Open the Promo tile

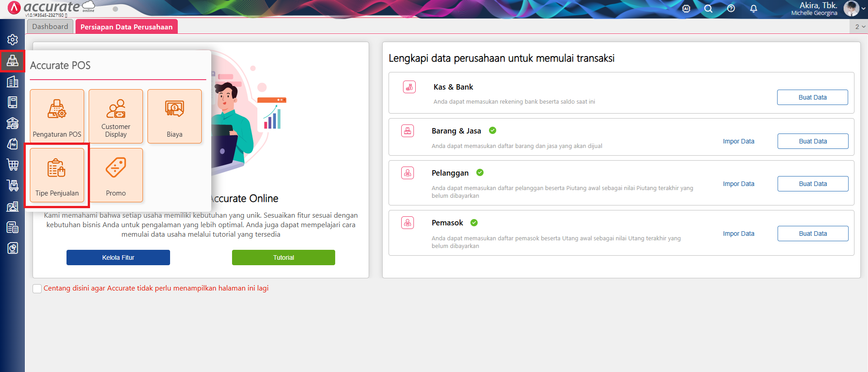[x=116, y=175]
